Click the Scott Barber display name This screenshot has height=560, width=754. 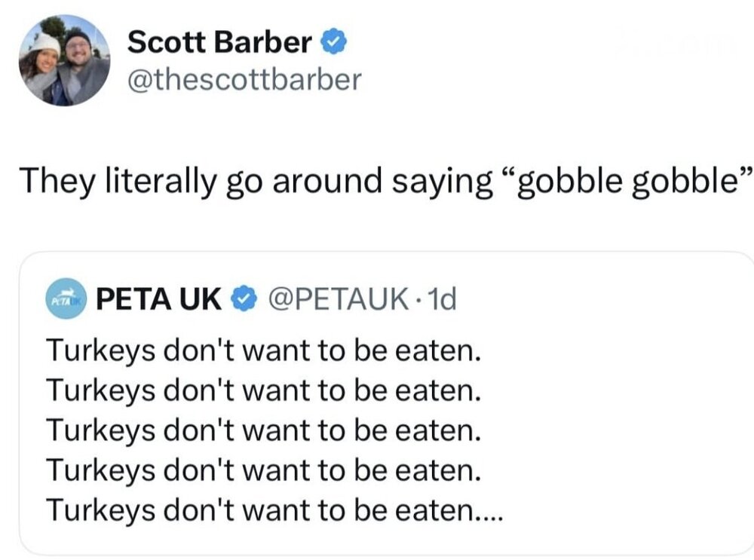[x=219, y=43]
